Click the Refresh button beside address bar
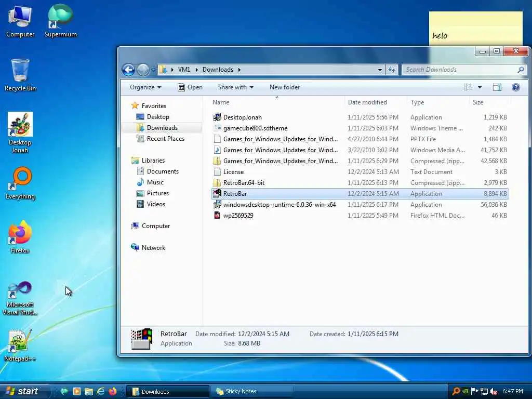 pos(392,70)
